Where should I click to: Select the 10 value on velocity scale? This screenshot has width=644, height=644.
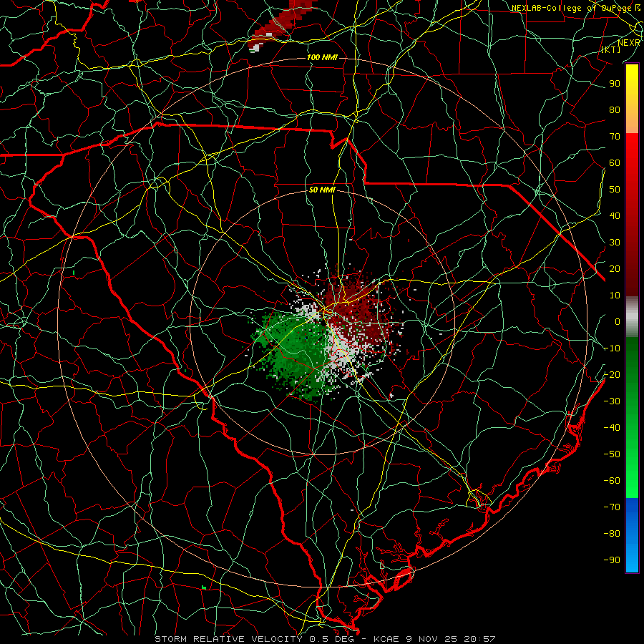pos(615,296)
